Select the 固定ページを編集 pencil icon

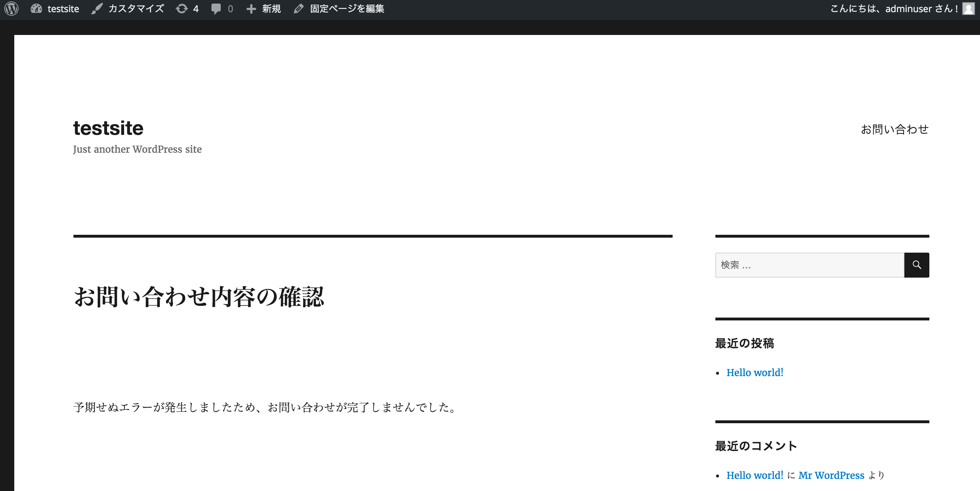pos(298,8)
